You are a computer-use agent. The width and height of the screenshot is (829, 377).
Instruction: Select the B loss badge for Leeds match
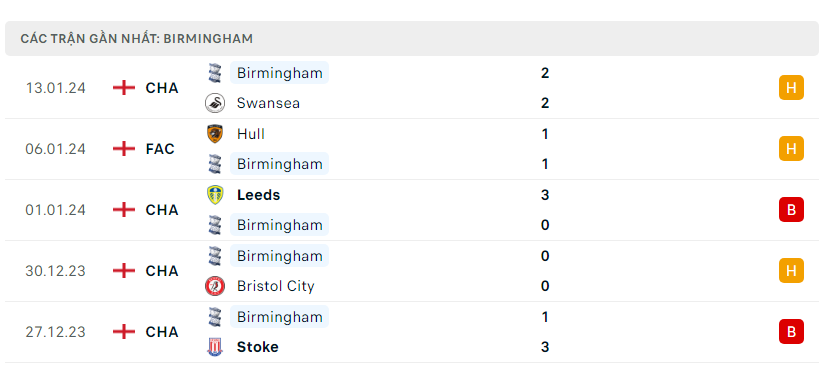point(791,210)
